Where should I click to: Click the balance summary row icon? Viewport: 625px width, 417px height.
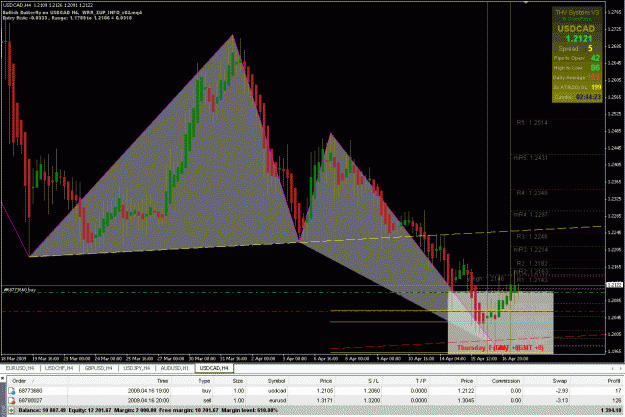pos(11,410)
